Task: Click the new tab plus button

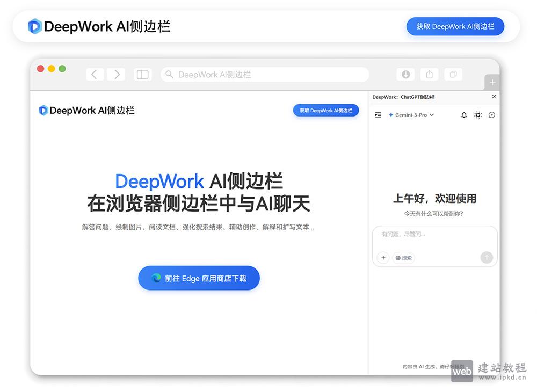Action: tap(492, 82)
